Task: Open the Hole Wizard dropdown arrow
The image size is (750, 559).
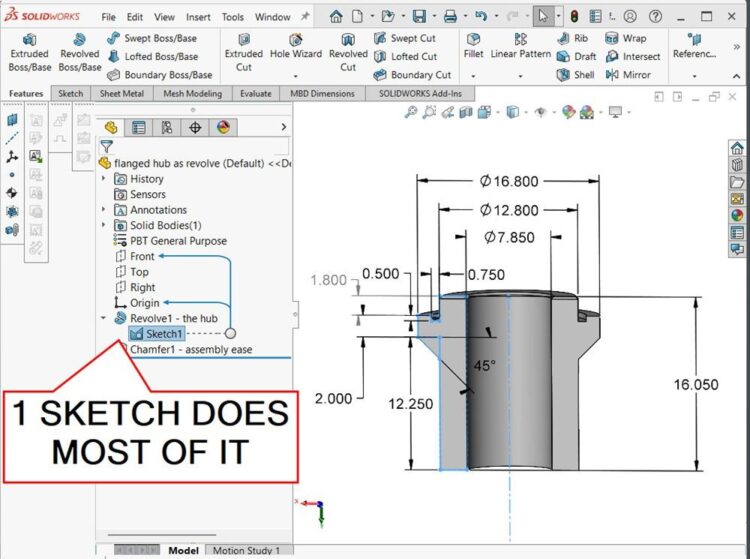Action: (x=296, y=76)
